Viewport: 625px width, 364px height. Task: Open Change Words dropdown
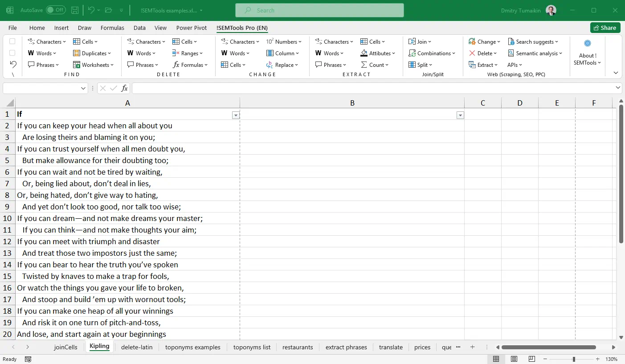point(236,53)
